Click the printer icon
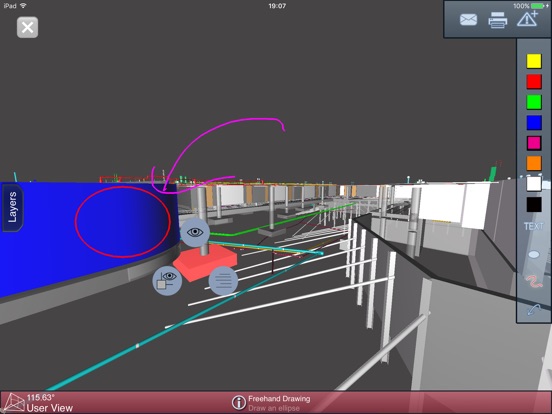 pyautogui.click(x=497, y=20)
